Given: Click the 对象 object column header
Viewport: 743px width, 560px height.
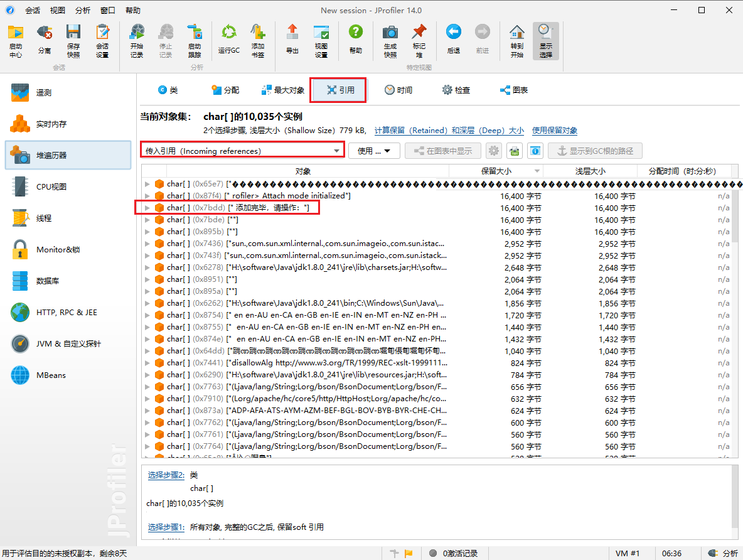Looking at the screenshot, I should (303, 171).
